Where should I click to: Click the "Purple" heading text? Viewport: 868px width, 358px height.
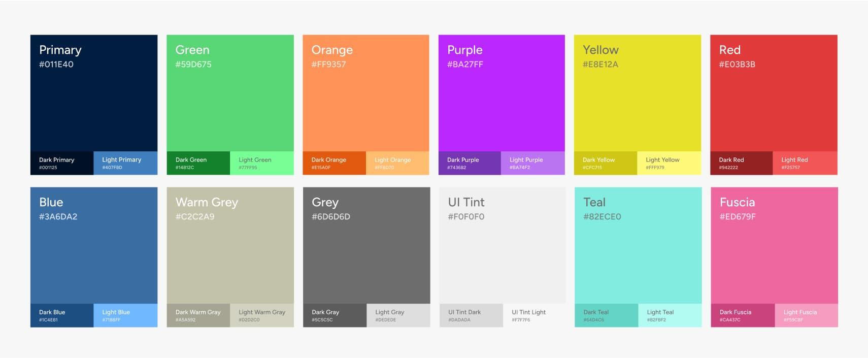click(465, 50)
